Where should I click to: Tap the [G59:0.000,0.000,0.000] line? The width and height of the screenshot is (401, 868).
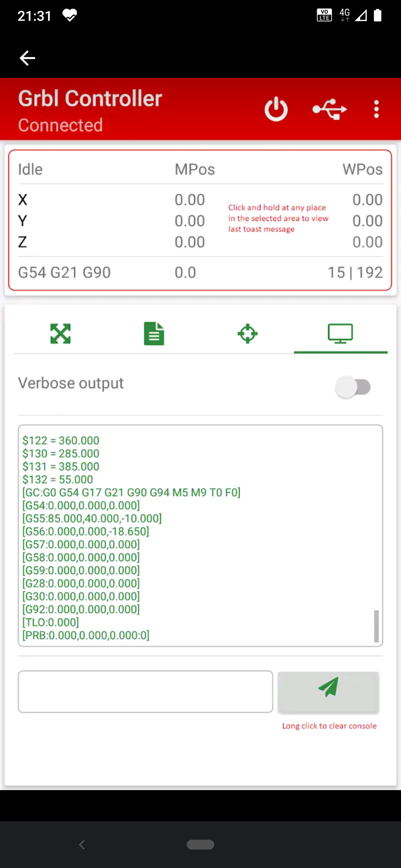click(x=81, y=570)
